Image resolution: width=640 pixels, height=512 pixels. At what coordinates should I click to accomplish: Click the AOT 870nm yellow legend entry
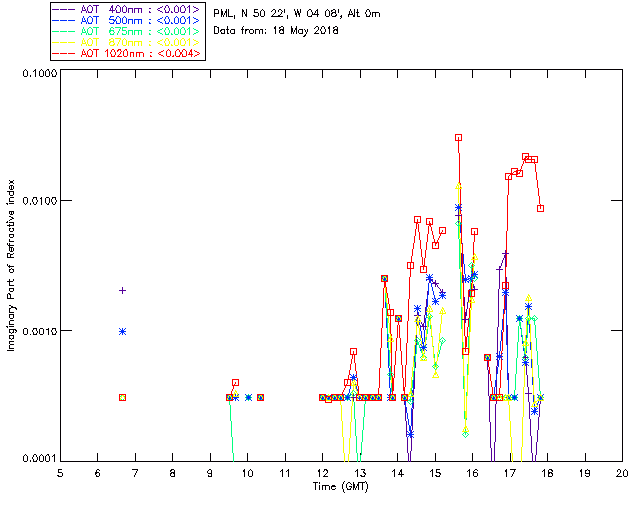click(127, 42)
